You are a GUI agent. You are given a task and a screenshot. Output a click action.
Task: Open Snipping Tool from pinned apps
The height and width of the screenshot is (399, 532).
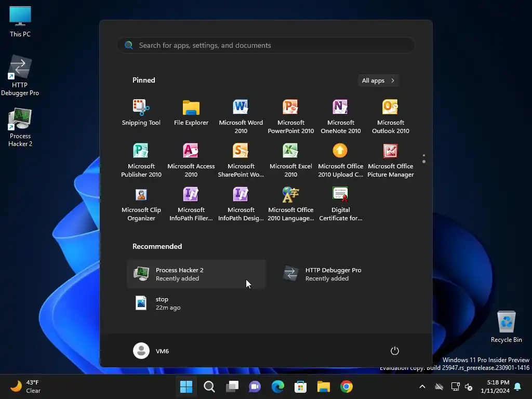(x=141, y=113)
